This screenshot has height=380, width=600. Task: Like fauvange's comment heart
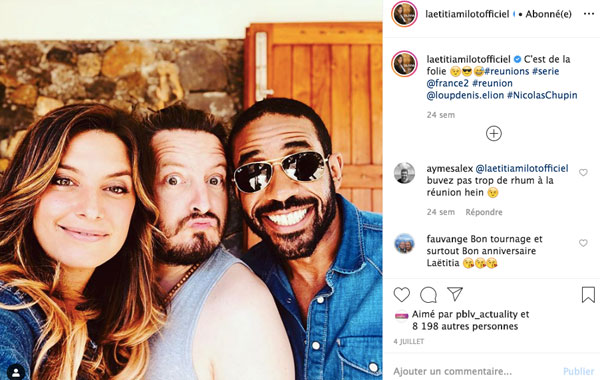583,243
